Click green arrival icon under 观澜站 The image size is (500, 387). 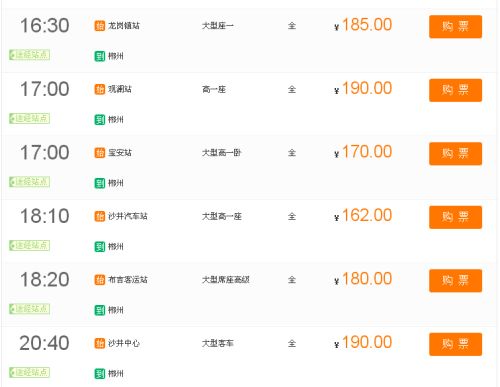pyautogui.click(x=100, y=119)
